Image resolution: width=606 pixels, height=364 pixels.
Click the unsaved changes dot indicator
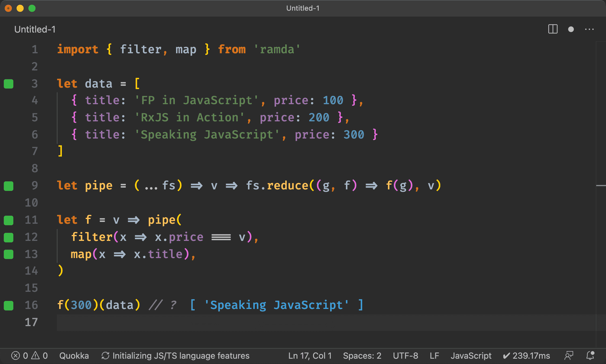(x=571, y=29)
